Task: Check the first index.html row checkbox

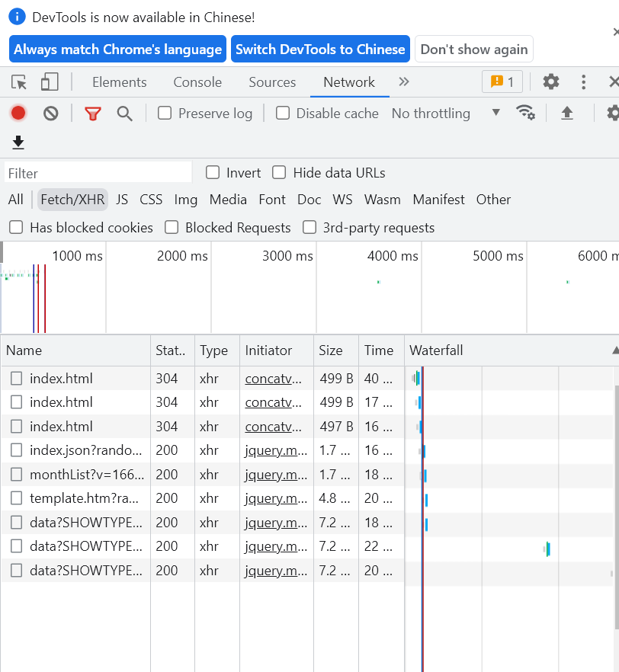Action: 16,379
